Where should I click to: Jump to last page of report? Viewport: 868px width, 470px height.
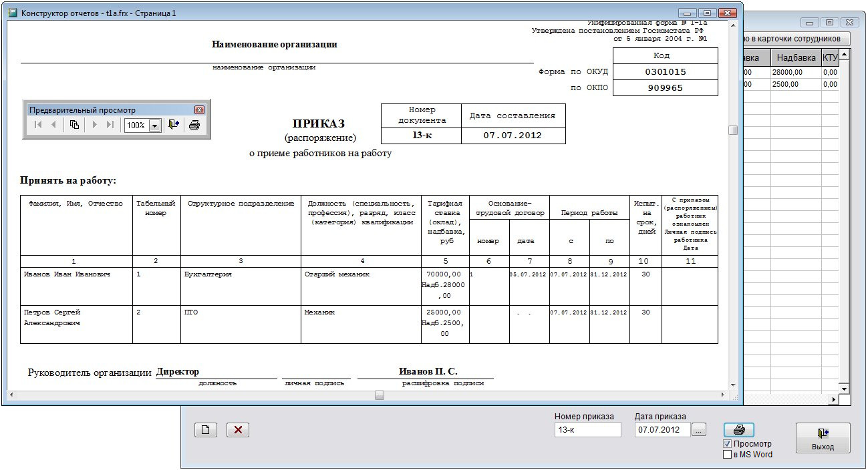(110, 125)
